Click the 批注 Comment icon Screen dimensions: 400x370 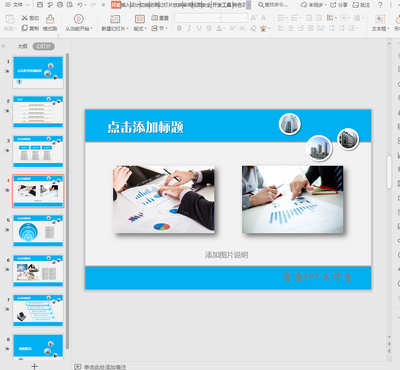pos(356,5)
